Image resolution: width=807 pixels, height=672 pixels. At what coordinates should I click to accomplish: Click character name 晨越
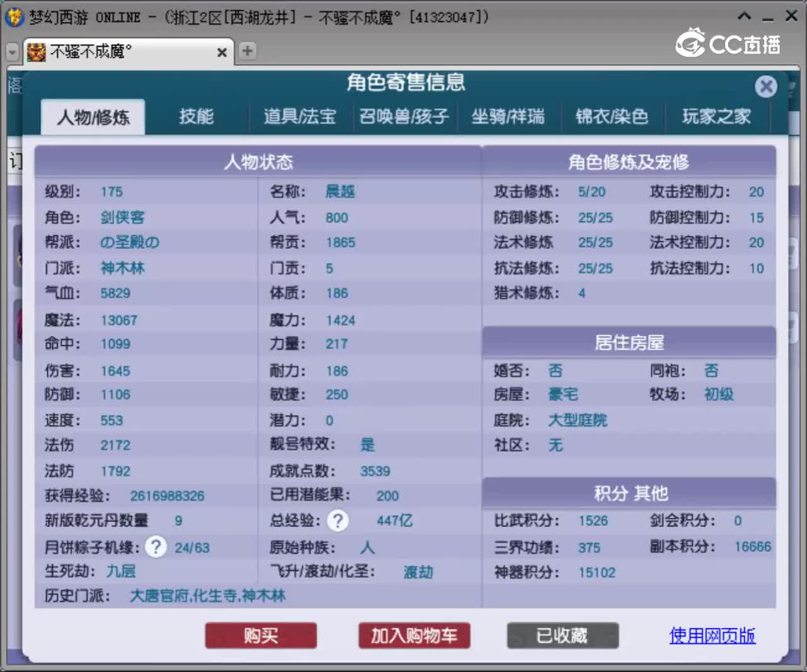click(x=340, y=192)
